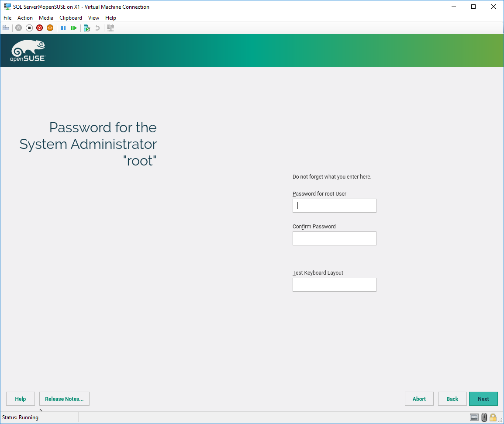The image size is (504, 424).
Task: Click the installer Help button
Action: pos(21,399)
